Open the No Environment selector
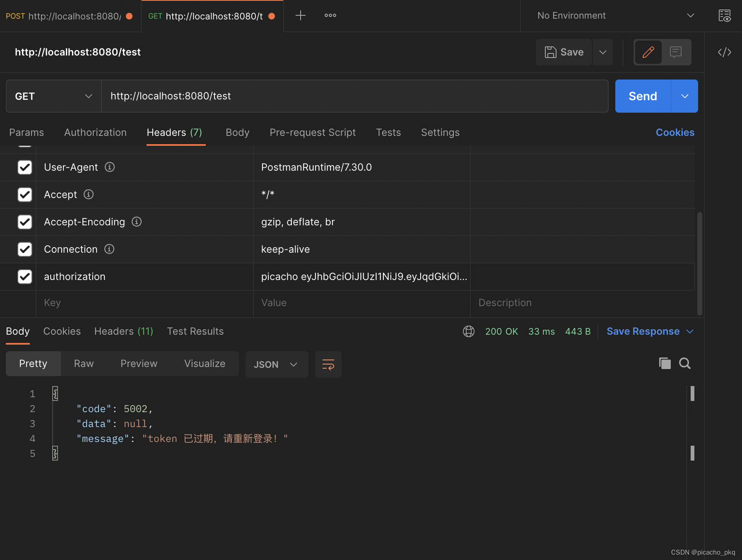742x560 pixels. [x=616, y=16]
